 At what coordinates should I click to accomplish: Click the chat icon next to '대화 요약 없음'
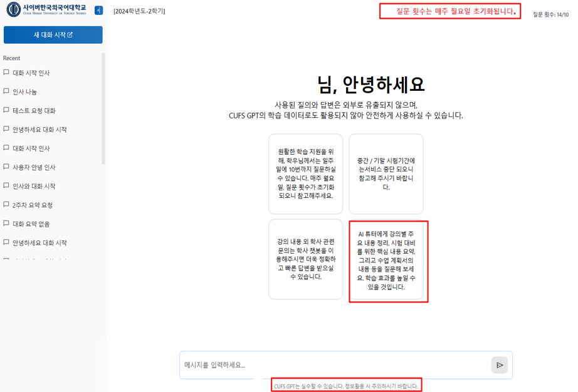click(x=6, y=224)
